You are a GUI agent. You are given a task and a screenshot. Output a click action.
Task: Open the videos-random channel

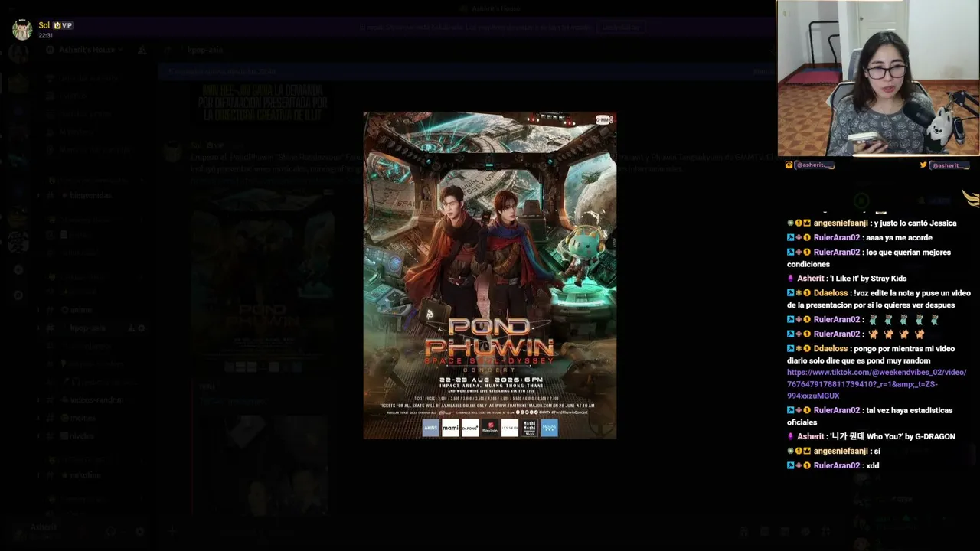[96, 399]
